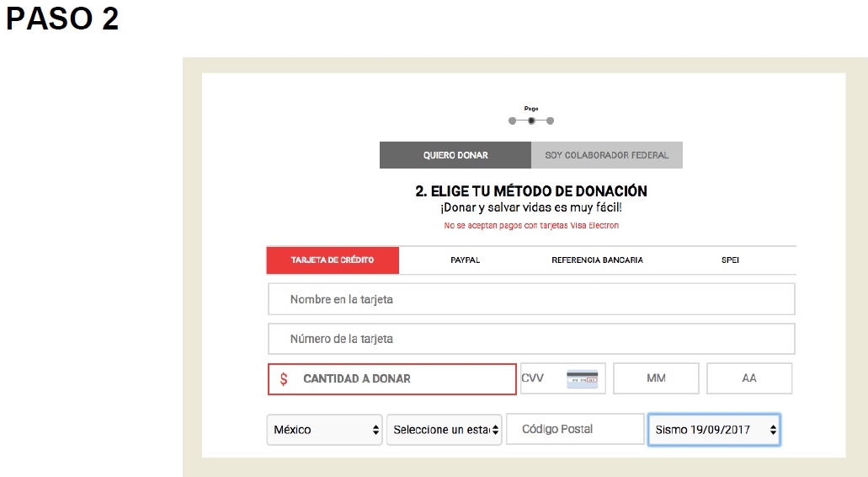Select the active Pago step dot
Image resolution: width=868 pixels, height=477 pixels.
coord(531,121)
